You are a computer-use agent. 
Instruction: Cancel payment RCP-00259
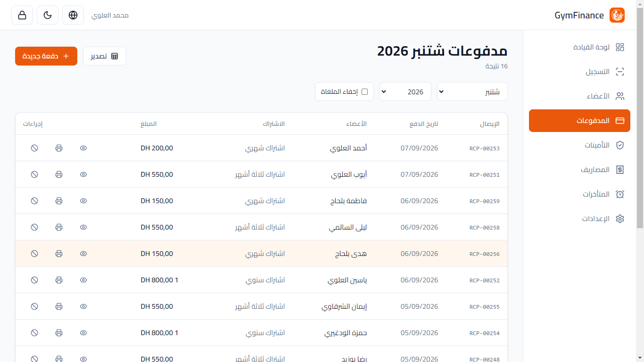(x=34, y=201)
